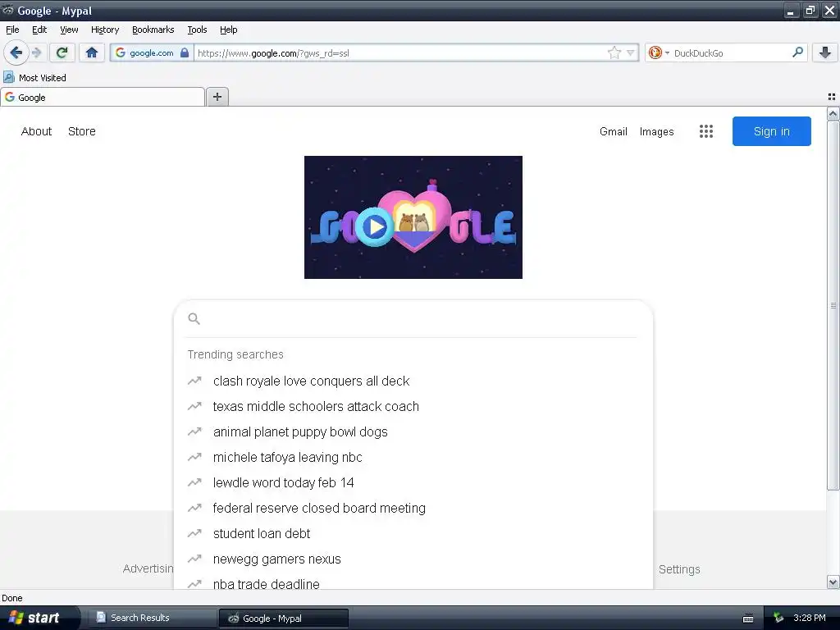
Task: Click the blue Sign in button
Action: point(771,131)
